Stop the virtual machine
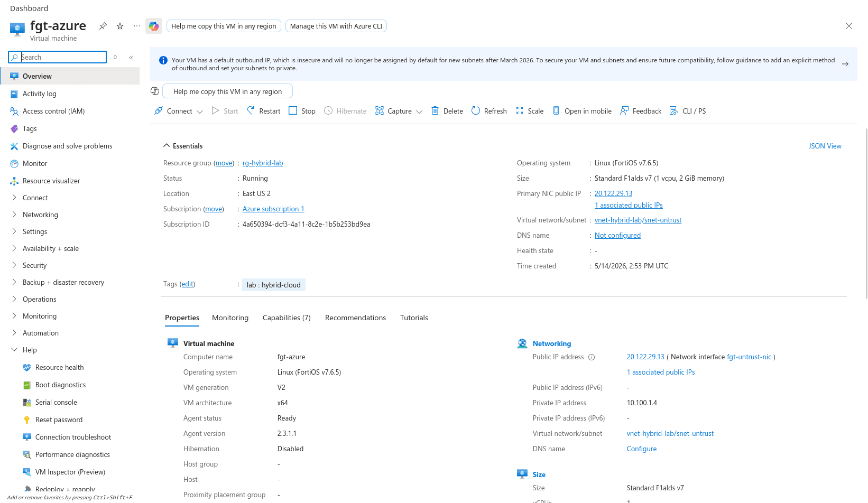 (302, 111)
